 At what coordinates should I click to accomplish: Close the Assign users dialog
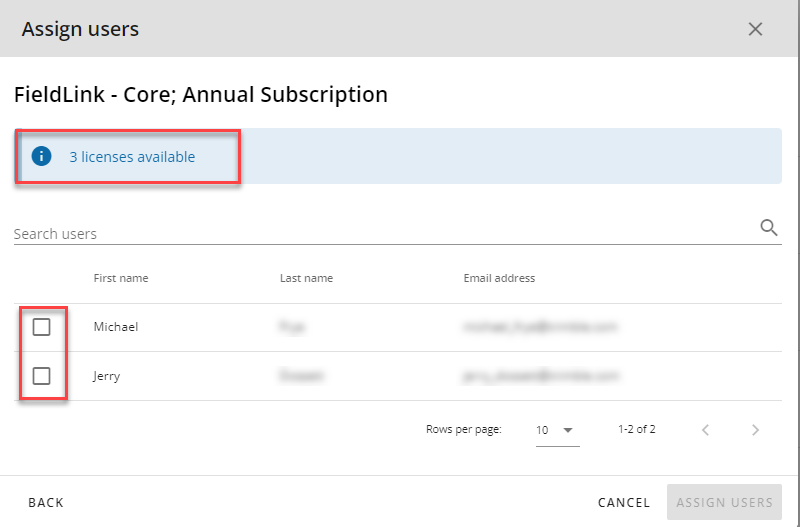point(755,29)
